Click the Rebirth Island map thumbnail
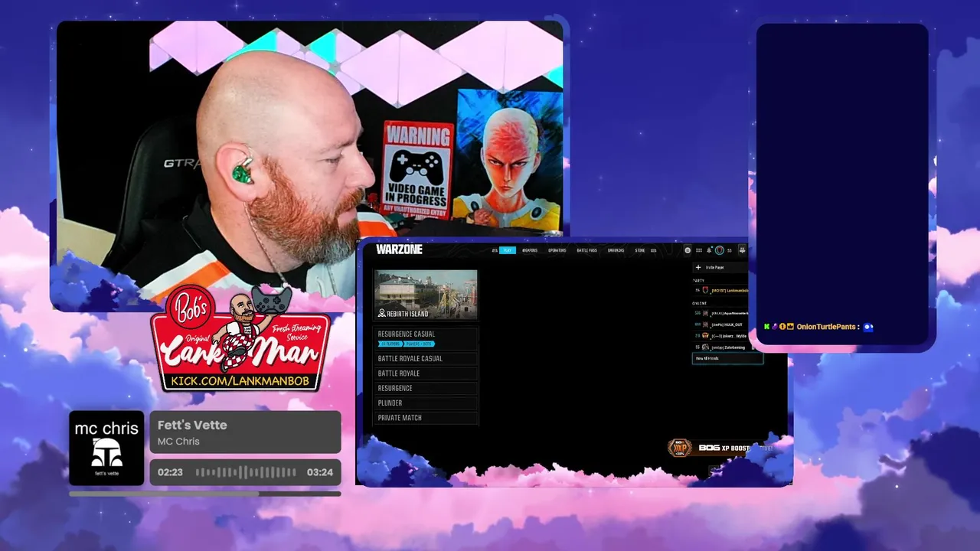The width and height of the screenshot is (980, 551). pyautogui.click(x=426, y=295)
